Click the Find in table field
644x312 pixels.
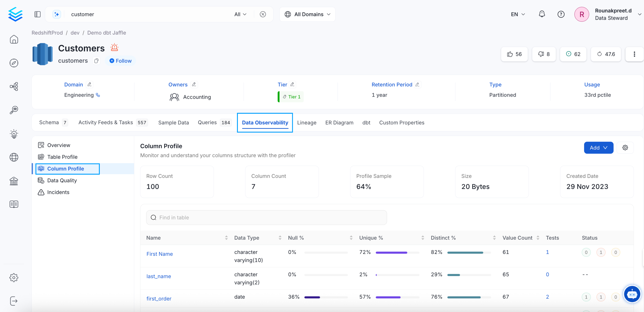pyautogui.click(x=266, y=217)
